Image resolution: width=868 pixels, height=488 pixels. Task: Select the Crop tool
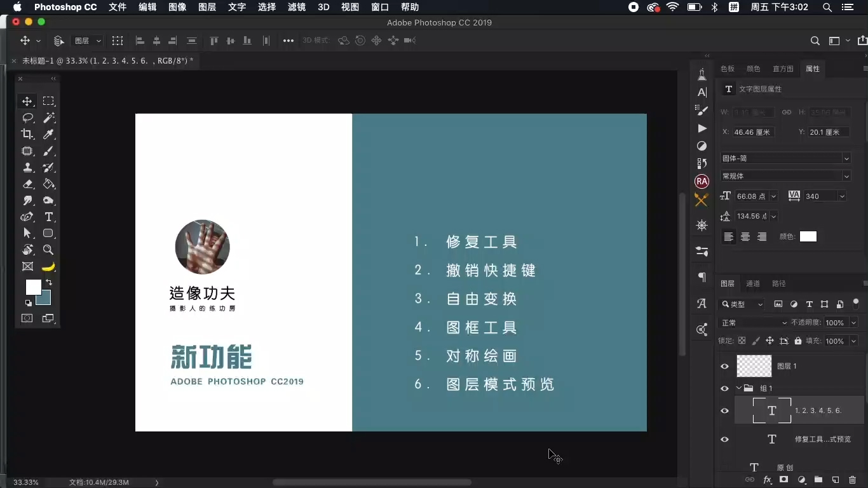click(x=27, y=134)
